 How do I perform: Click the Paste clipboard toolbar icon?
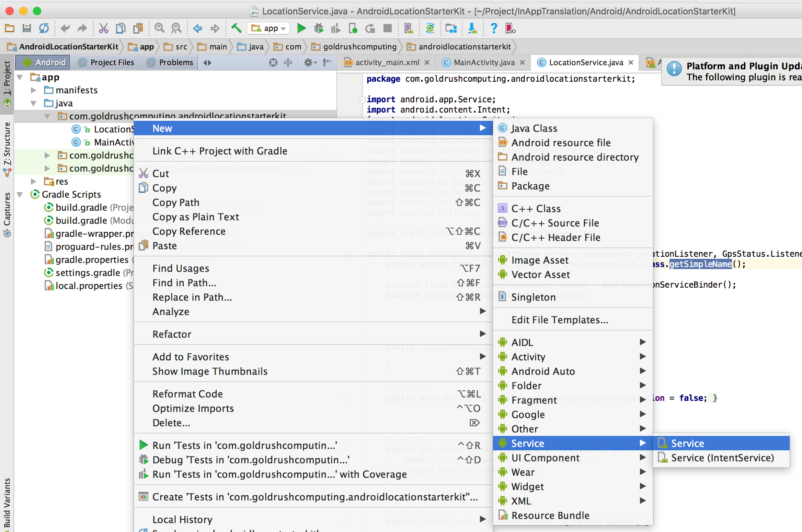point(138,28)
